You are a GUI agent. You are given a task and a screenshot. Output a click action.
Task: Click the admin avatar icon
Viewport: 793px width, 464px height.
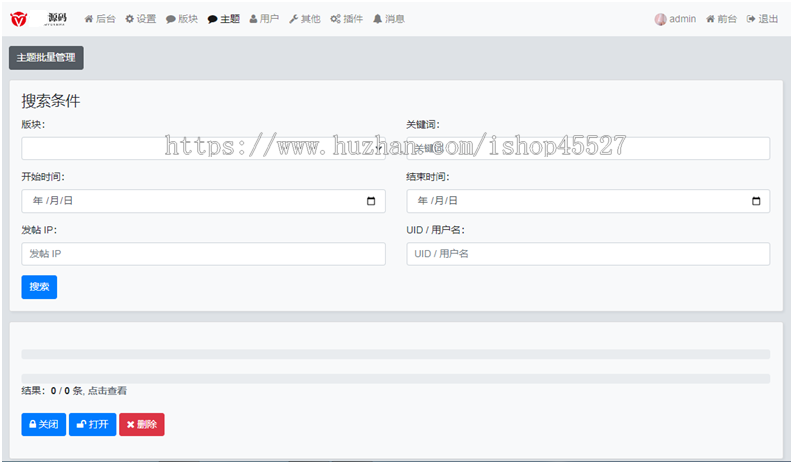[x=660, y=19]
